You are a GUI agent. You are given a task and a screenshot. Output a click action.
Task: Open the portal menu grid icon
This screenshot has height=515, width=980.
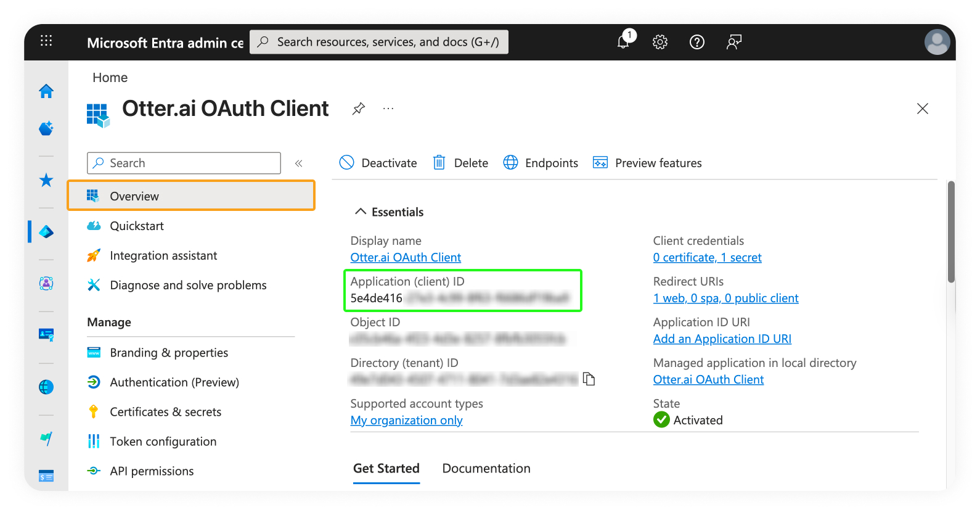click(46, 41)
